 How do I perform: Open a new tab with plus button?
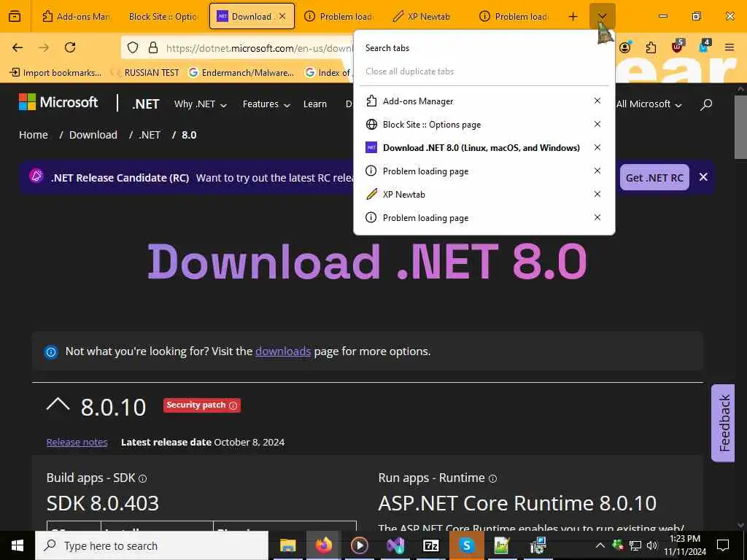pos(573,17)
